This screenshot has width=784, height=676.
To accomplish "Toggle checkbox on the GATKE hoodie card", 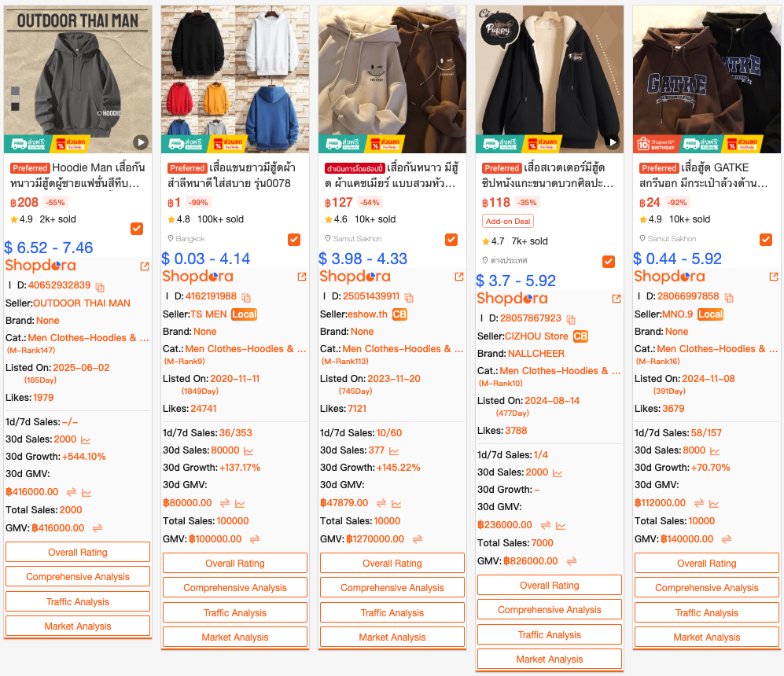I will tap(765, 239).
